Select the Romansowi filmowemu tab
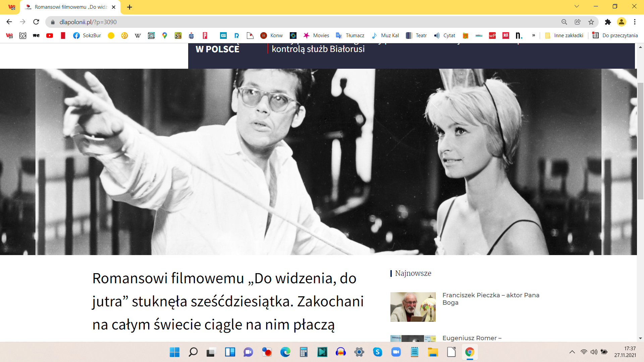Image resolution: width=644 pixels, height=362 pixels. click(70, 7)
